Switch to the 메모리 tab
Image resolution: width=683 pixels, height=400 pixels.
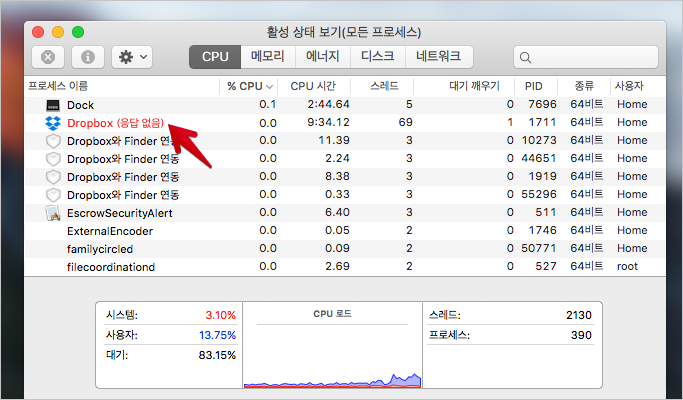[267, 57]
